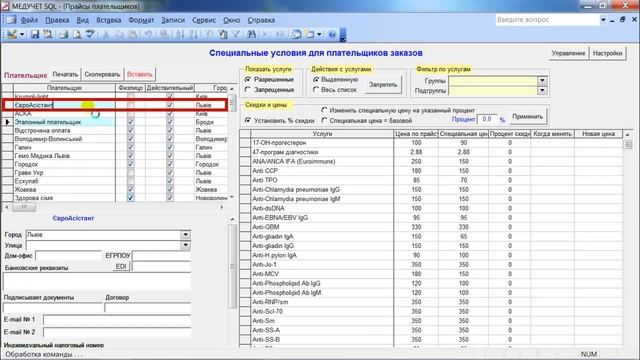Screen dimensions: 640x360
Task: Open the Справка menu
Action: [x=261, y=20]
